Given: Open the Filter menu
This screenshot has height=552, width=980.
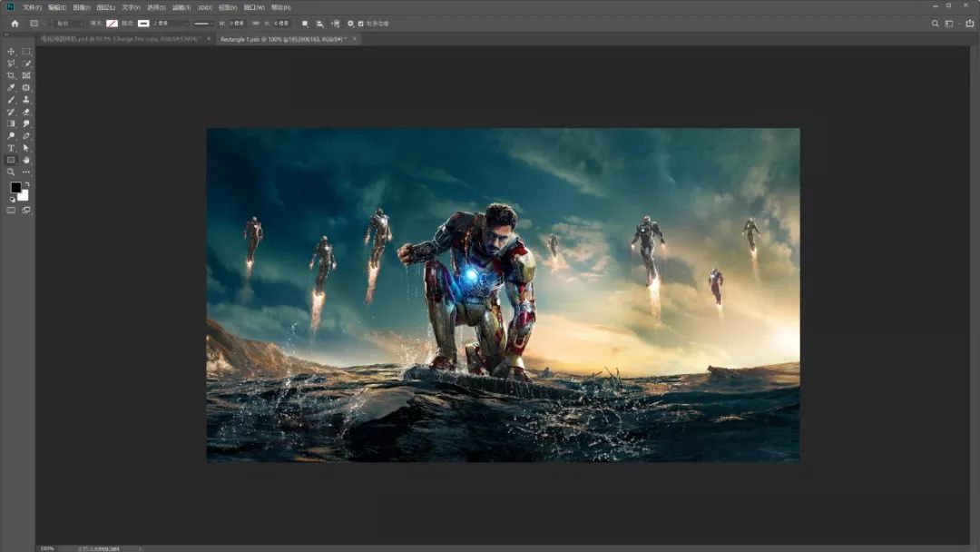Looking at the screenshot, I should coord(181,7).
